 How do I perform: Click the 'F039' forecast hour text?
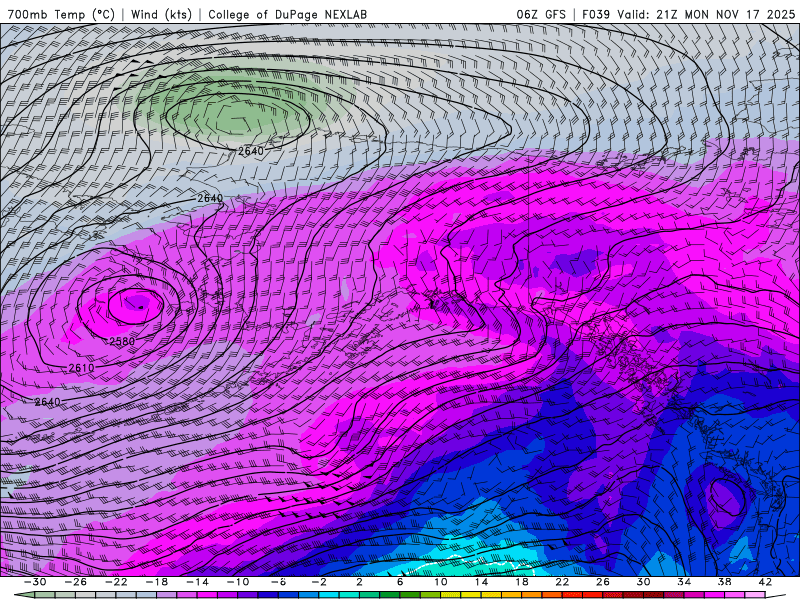coord(596,14)
